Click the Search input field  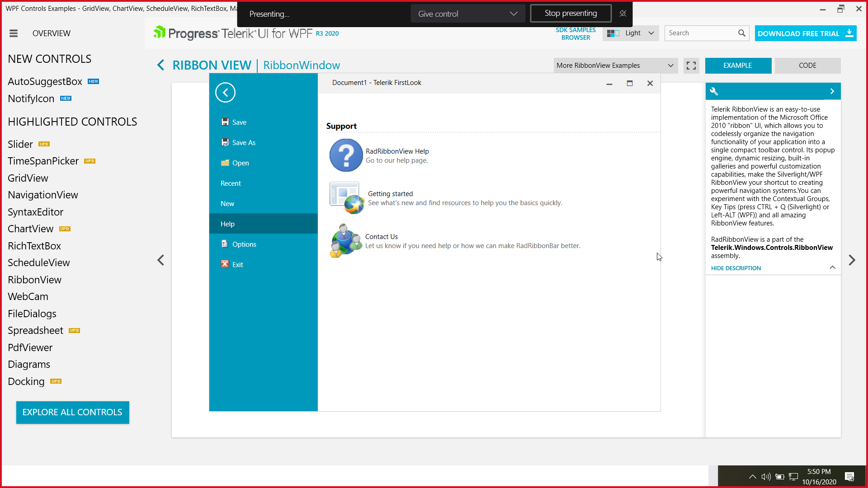click(701, 33)
